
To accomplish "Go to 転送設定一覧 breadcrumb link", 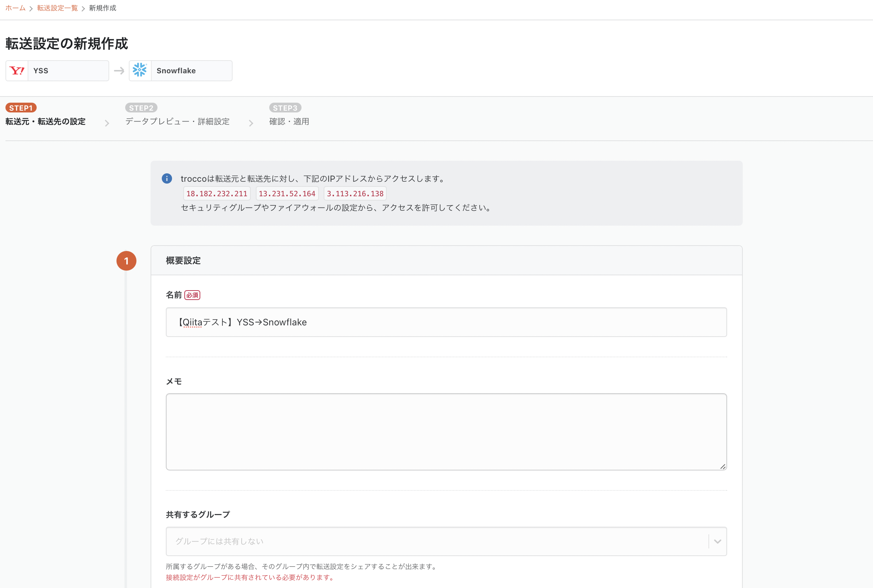I will (57, 8).
